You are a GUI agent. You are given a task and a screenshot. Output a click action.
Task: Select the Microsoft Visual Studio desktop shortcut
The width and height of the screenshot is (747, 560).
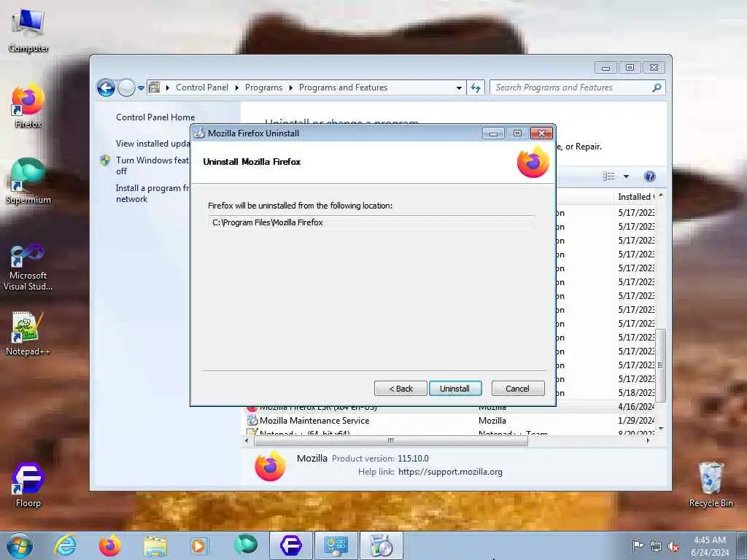[x=28, y=267]
